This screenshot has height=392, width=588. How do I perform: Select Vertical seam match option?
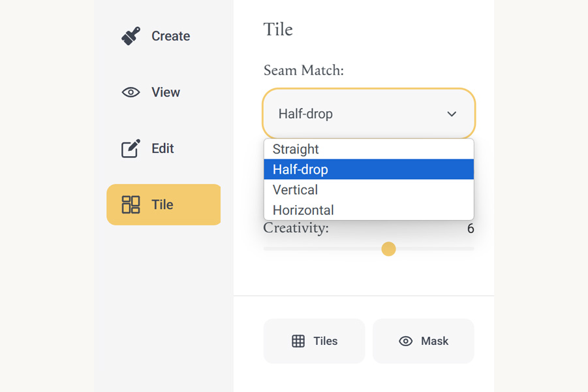pos(369,189)
